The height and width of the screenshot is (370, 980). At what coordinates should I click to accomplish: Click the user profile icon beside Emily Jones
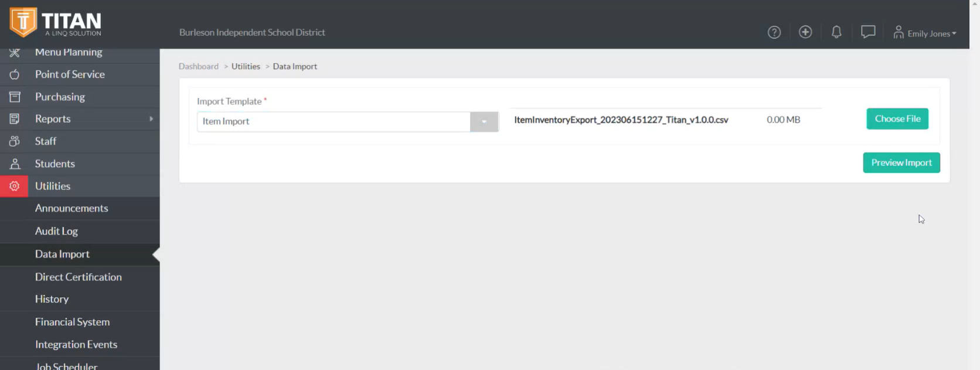(x=899, y=32)
